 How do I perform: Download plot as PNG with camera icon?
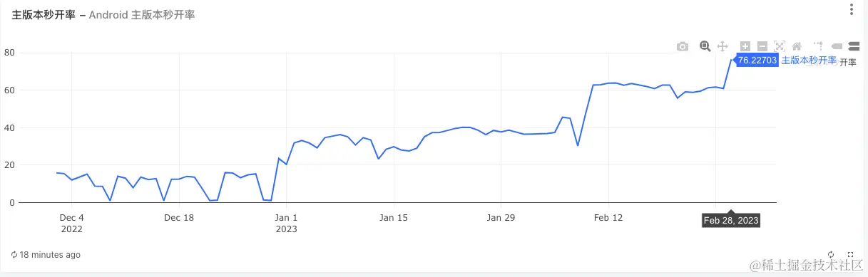(x=683, y=46)
